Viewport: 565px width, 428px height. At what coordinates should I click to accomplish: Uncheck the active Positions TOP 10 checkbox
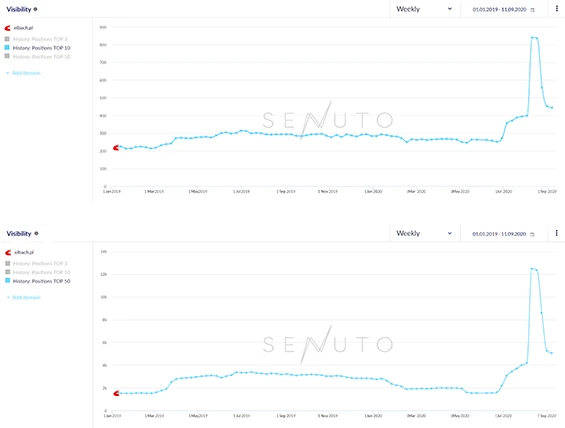7,48
